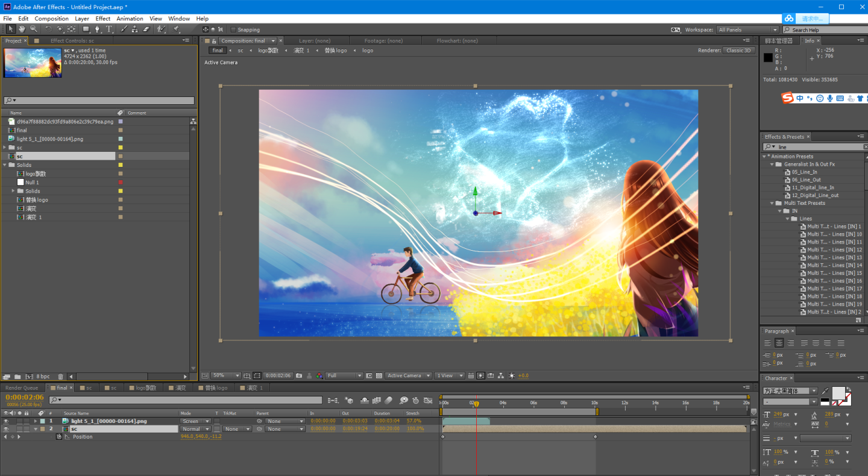Click the sc project thumbnail preview
This screenshot has height=476, width=868.
33,63
